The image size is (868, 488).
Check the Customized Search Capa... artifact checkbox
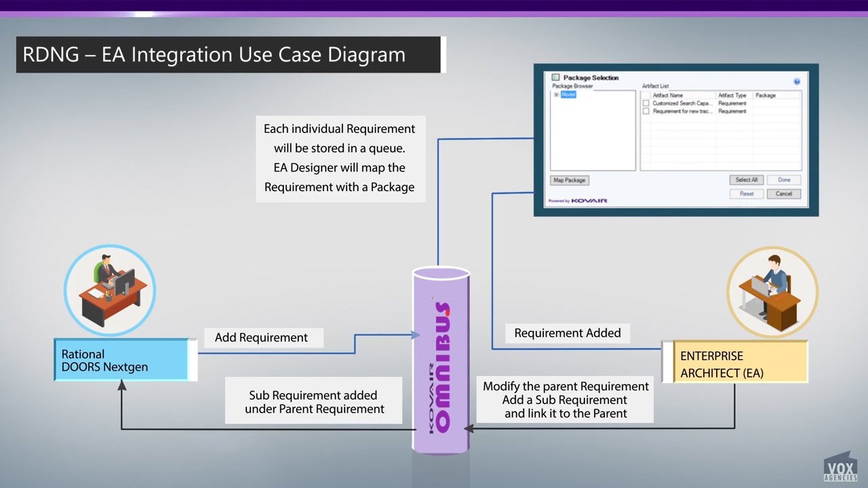click(646, 104)
